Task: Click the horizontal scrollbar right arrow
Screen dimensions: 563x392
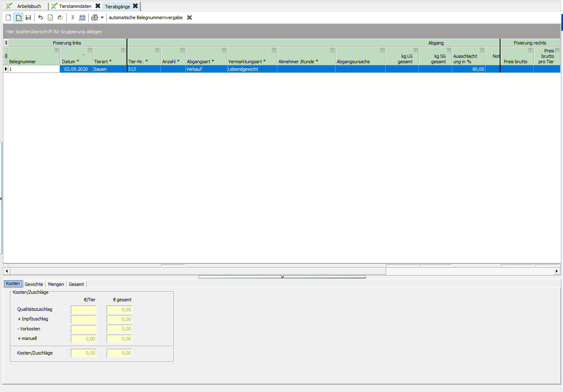Action: point(556,271)
